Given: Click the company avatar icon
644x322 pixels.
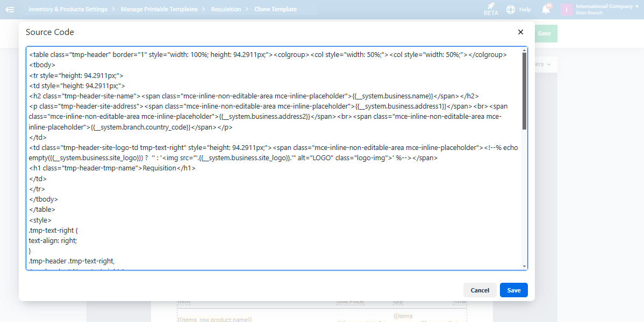Looking at the screenshot, I should click(566, 10).
